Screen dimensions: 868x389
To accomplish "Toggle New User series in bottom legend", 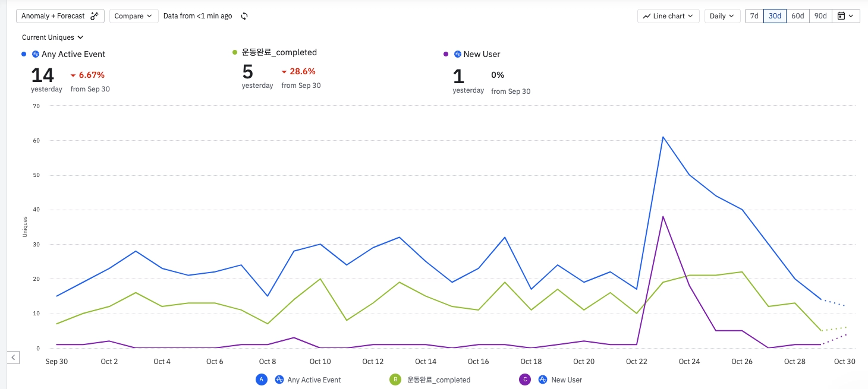I will tap(567, 379).
